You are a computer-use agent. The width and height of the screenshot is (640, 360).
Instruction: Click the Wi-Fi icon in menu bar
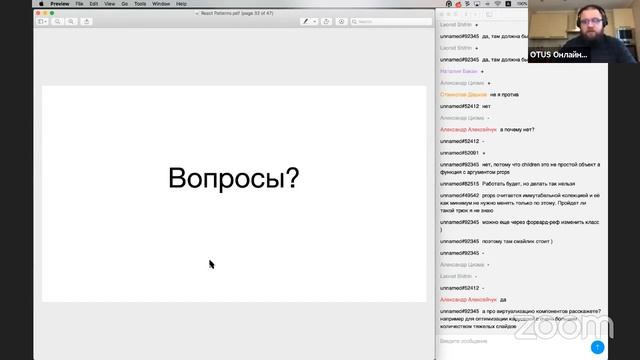click(x=498, y=4)
